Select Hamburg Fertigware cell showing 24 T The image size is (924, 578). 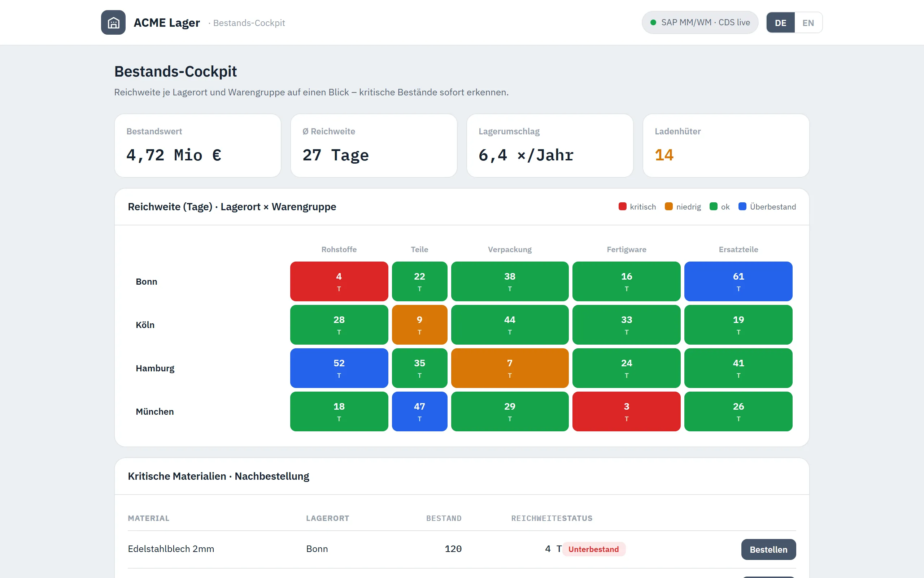click(627, 368)
